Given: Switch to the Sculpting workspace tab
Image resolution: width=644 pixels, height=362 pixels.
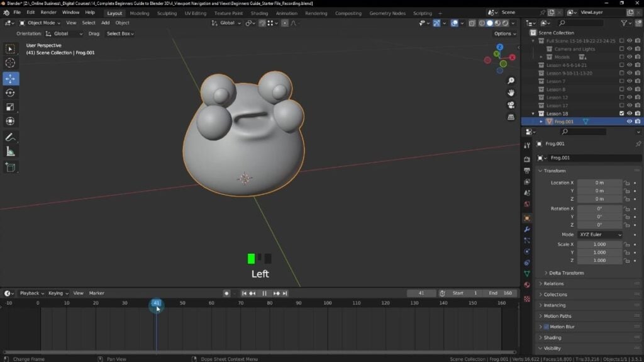Looking at the screenshot, I should tap(167, 13).
